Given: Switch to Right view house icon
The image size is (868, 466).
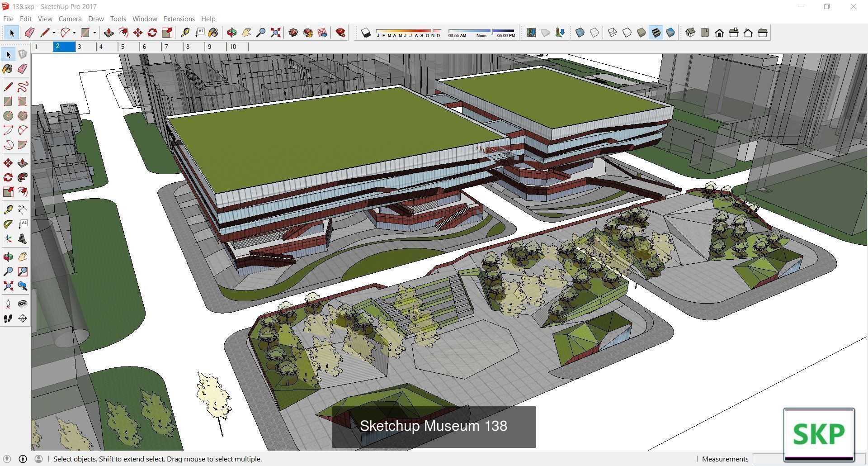Looking at the screenshot, I should tap(734, 33).
